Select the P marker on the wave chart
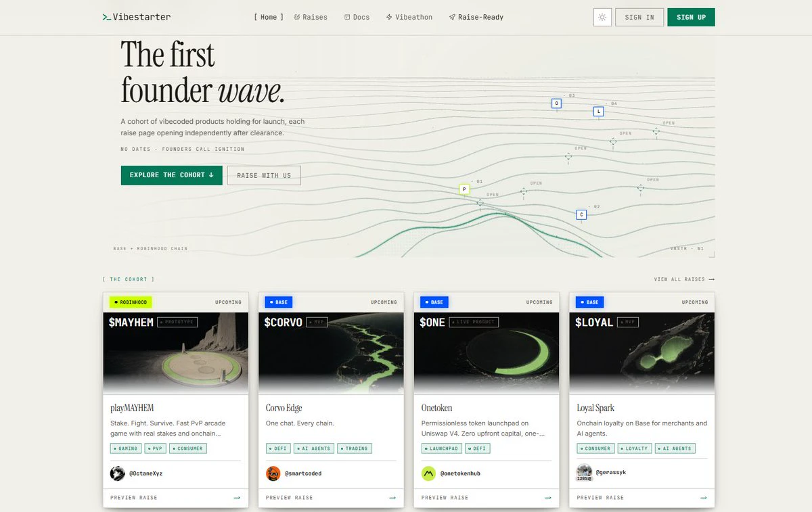Screen dimensions: 812x512 (464, 189)
